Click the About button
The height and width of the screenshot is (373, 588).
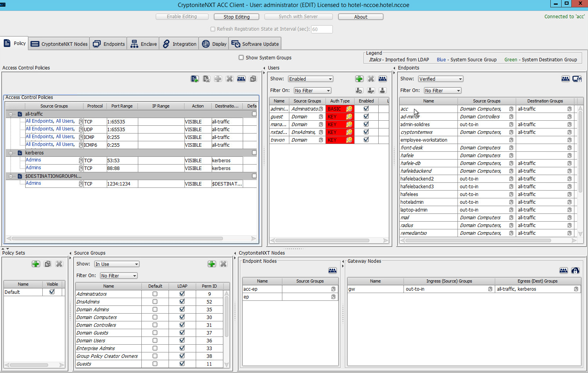[361, 17]
